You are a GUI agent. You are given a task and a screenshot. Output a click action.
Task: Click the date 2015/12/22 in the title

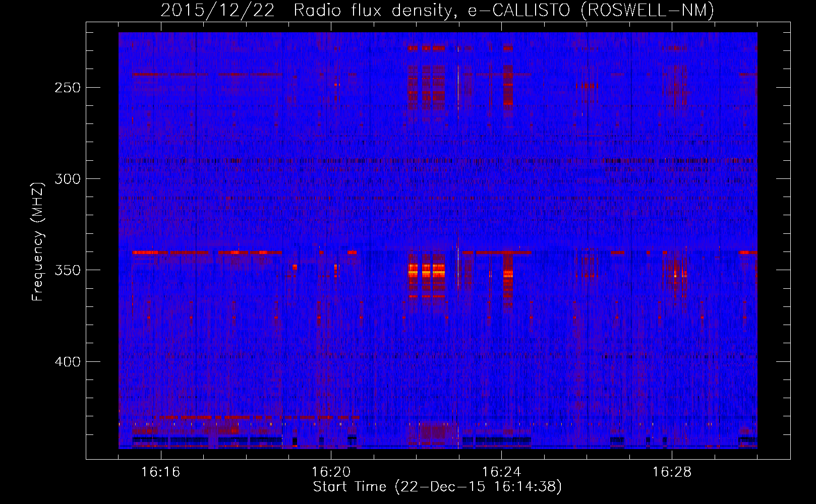click(x=217, y=10)
